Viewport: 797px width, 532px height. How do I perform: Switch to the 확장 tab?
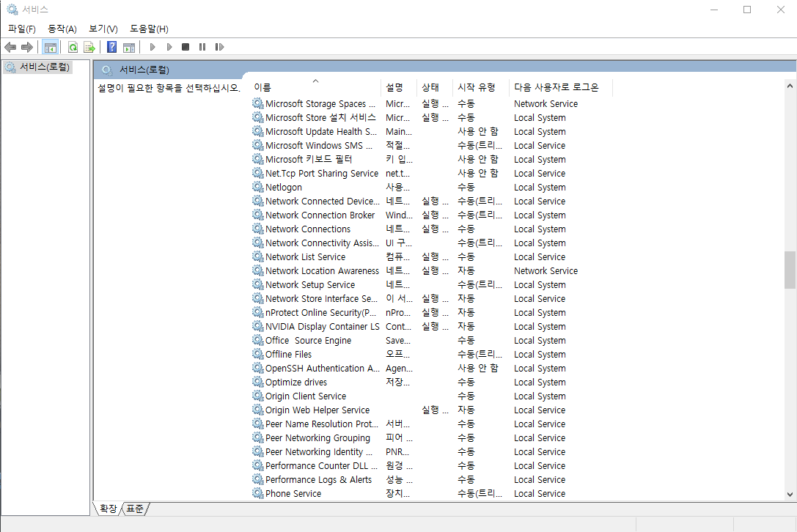(x=109, y=509)
